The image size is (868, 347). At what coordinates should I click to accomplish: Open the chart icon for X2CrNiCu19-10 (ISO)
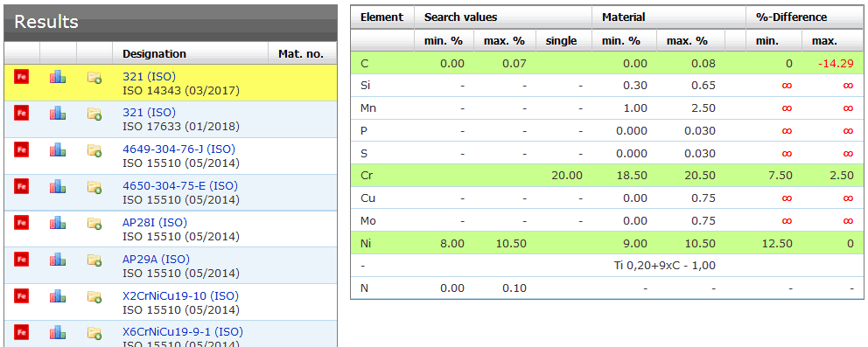[x=58, y=296]
